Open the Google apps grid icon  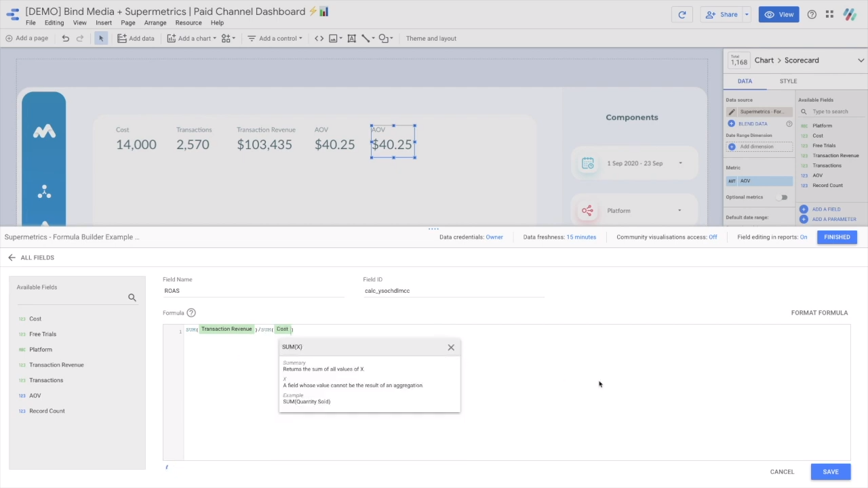[830, 14]
